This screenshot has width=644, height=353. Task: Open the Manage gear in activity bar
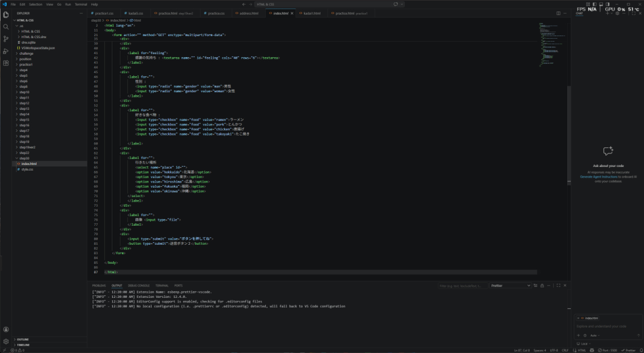pyautogui.click(x=6, y=341)
